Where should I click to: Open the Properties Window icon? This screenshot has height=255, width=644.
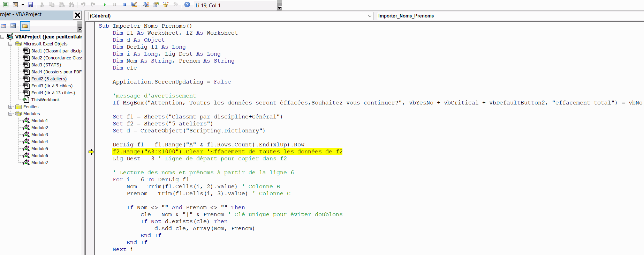click(156, 5)
